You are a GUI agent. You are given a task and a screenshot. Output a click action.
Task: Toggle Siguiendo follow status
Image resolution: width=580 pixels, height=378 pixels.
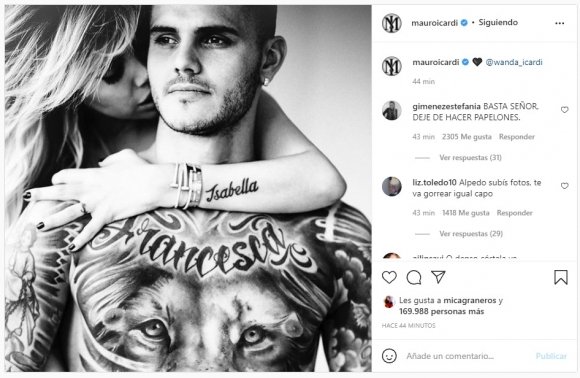[498, 23]
